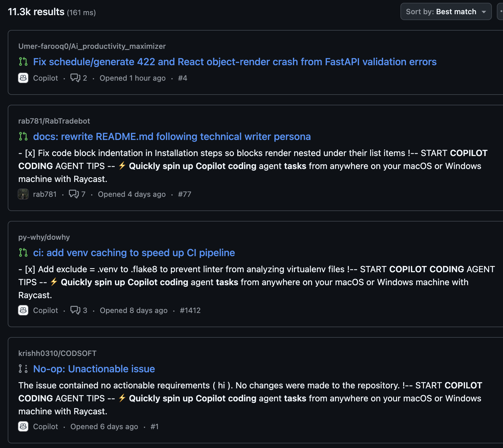503x448 pixels.
Task: Click rab781 user avatar image
Action: [23, 194]
